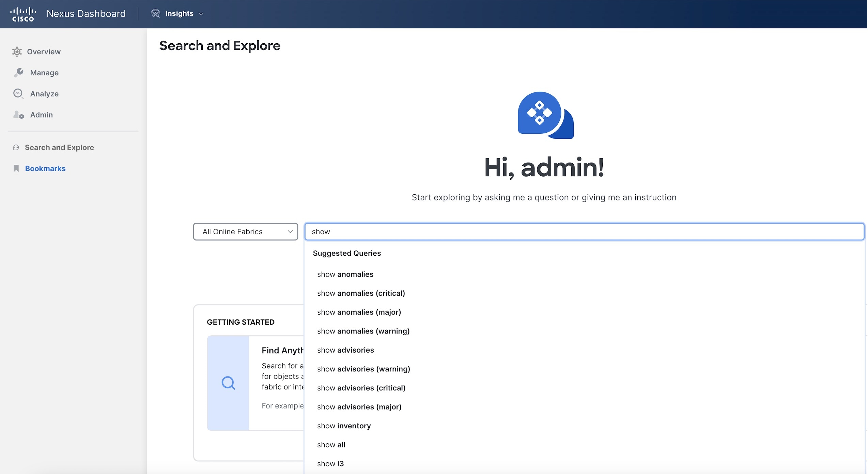Open the Analyze menu
Viewport: 868px width, 474px height.
(44, 94)
